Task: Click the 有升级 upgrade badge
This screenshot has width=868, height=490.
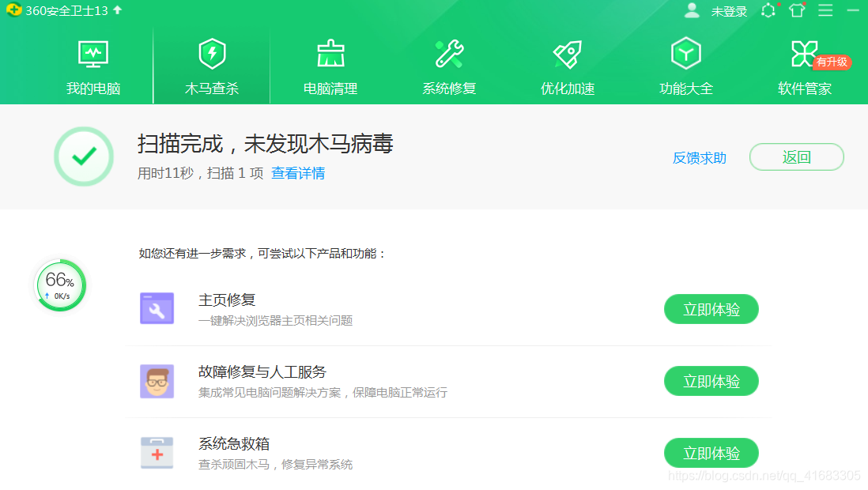Action: [832, 62]
